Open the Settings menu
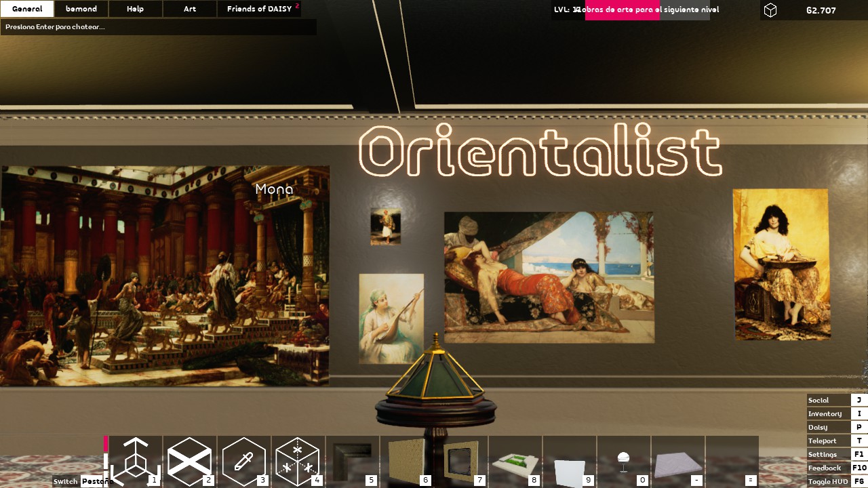Viewport: 868px width, 488px height. pyautogui.click(x=837, y=454)
